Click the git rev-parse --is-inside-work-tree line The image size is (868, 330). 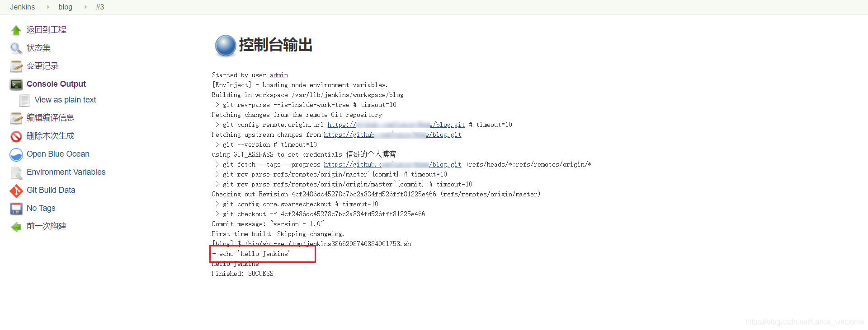point(306,105)
